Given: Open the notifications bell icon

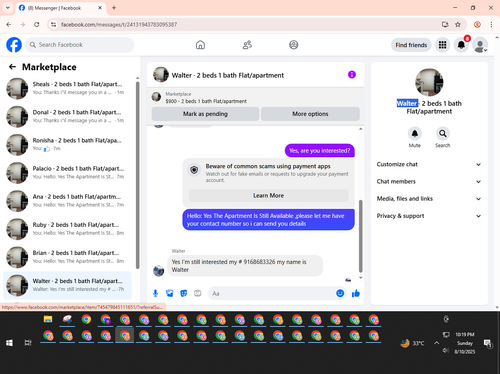Looking at the screenshot, I should [x=461, y=45].
